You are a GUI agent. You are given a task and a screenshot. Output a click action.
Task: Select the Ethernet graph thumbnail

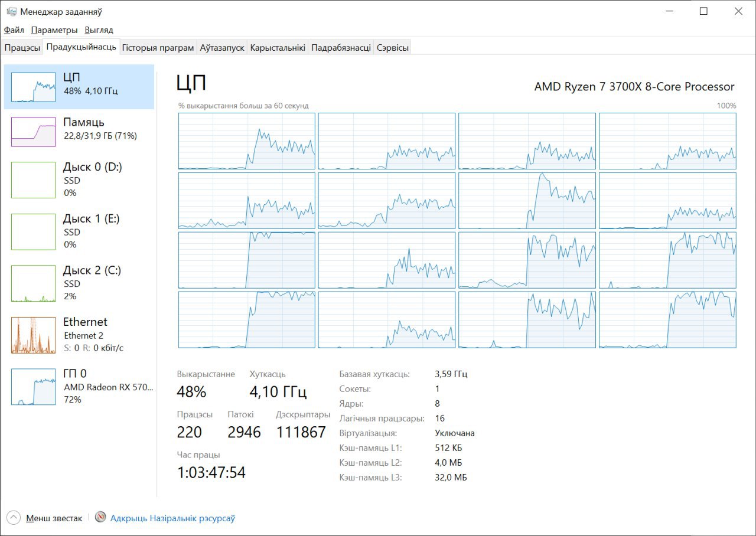[33, 335]
